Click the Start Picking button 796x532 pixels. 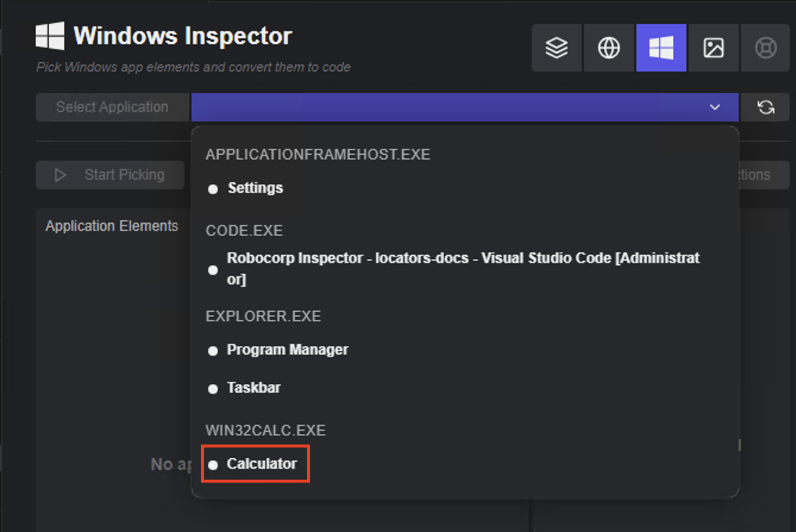[110, 175]
